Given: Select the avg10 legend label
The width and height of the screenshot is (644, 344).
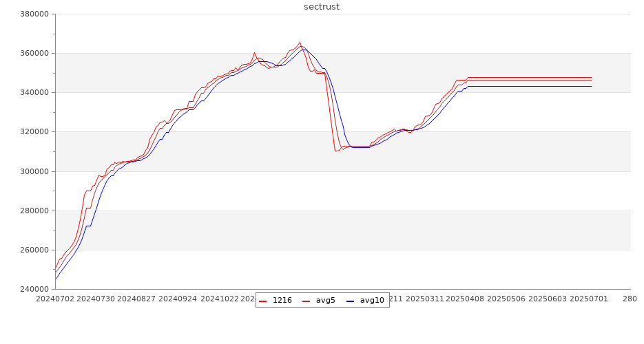Looking at the screenshot, I should click(x=372, y=301).
